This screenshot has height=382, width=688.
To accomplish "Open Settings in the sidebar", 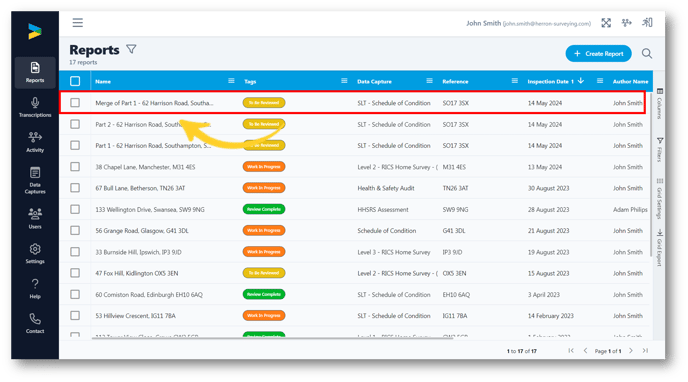I will pyautogui.click(x=35, y=253).
